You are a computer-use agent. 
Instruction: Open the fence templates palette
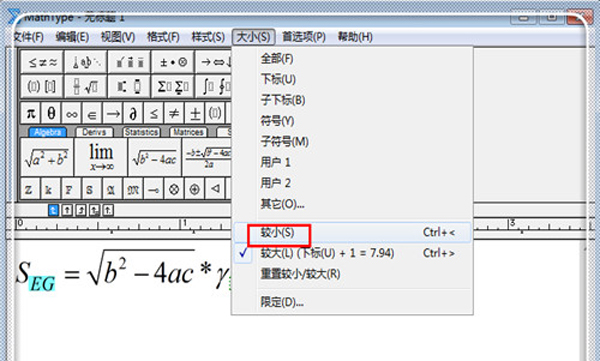point(42,87)
